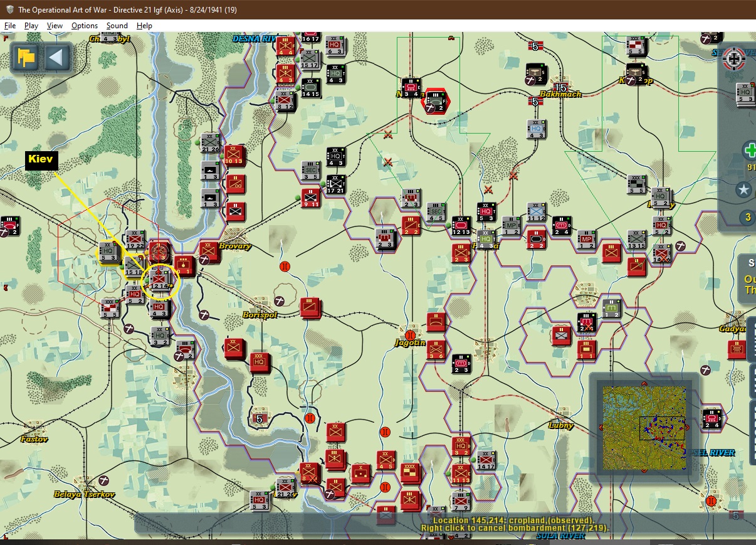This screenshot has width=756, height=545.
Task: Click the minimap up arrow
Action: [643, 383]
